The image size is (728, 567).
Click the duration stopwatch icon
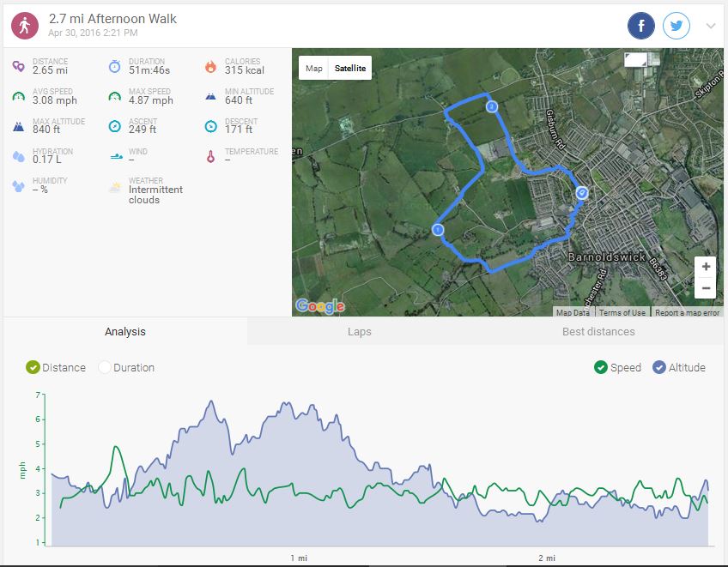115,67
